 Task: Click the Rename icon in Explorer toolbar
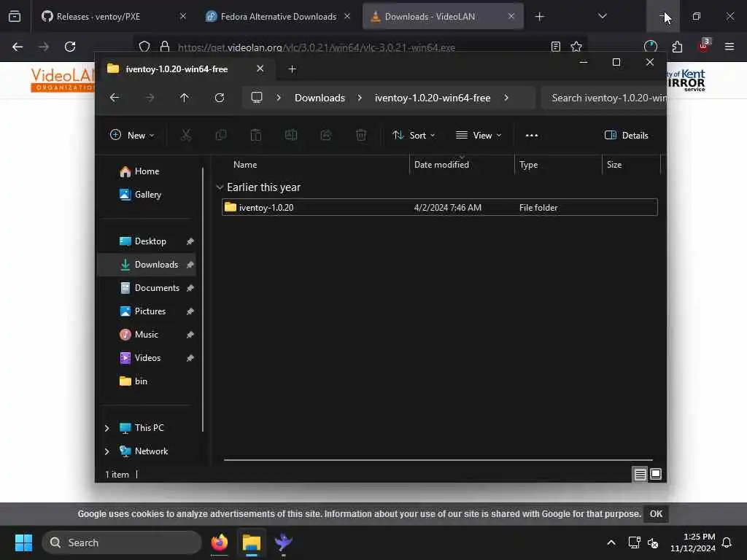click(x=291, y=135)
